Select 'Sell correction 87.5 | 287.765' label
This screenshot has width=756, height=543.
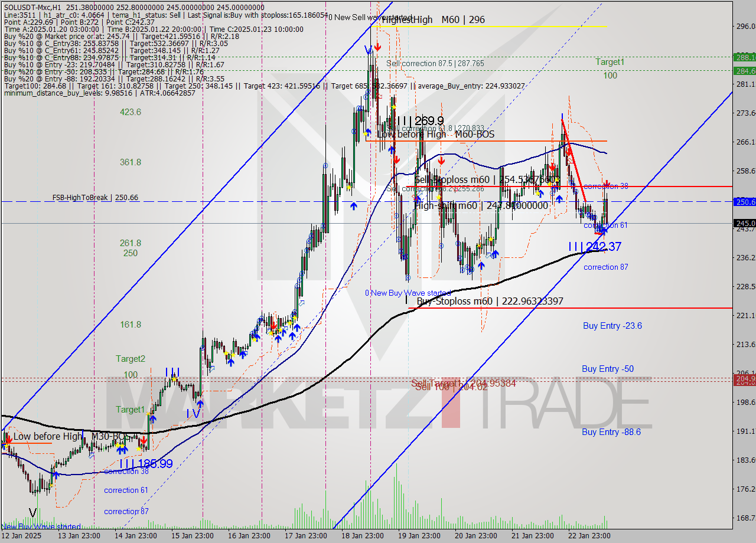click(x=435, y=63)
